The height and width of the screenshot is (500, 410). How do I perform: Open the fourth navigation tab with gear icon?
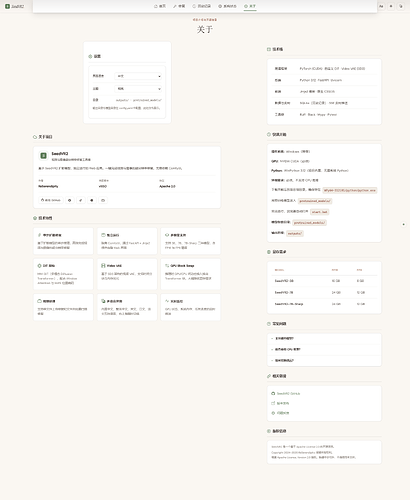coord(227,6)
